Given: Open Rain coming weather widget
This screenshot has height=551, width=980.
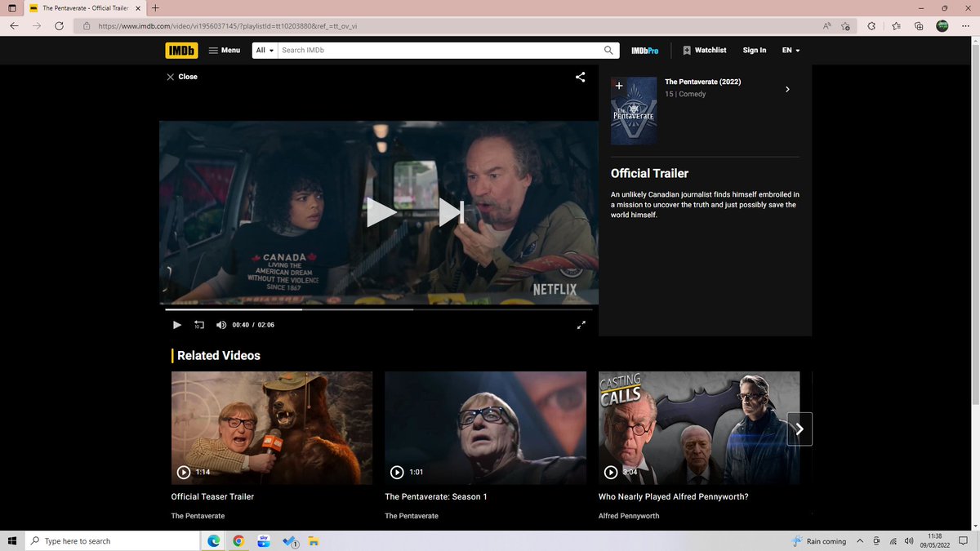Looking at the screenshot, I should (x=819, y=541).
